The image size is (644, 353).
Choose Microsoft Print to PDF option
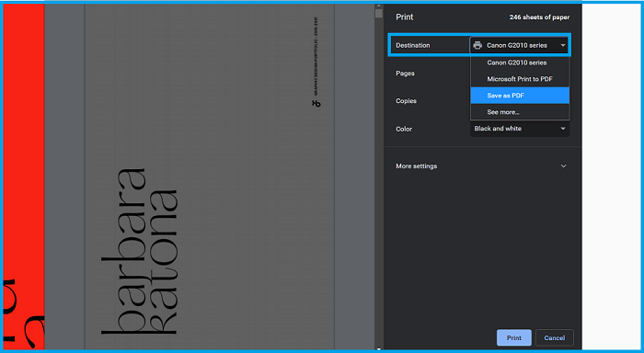click(x=520, y=79)
